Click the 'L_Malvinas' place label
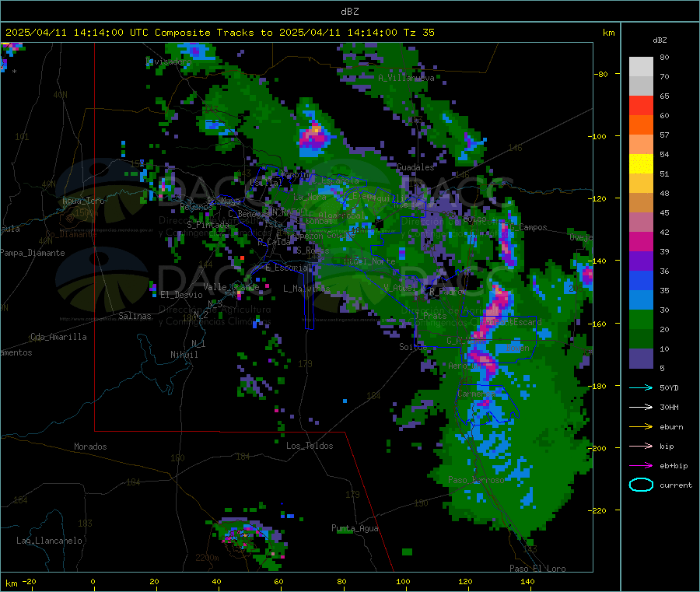 [x=306, y=289]
